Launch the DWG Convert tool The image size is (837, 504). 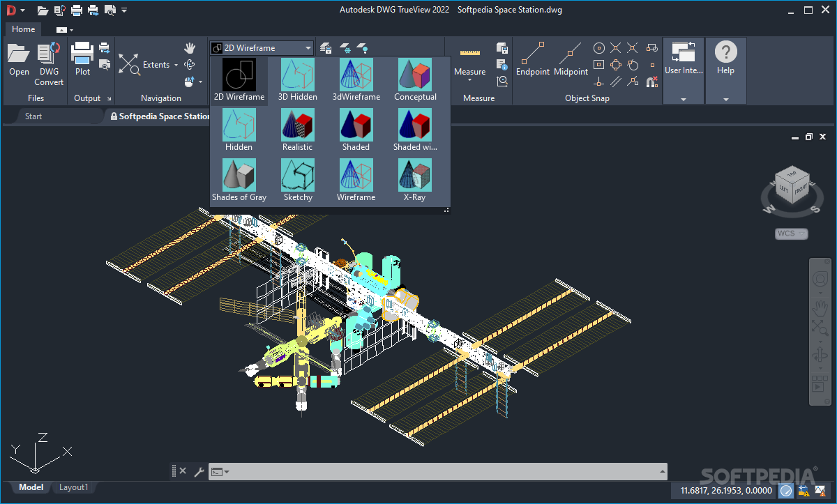point(49,64)
